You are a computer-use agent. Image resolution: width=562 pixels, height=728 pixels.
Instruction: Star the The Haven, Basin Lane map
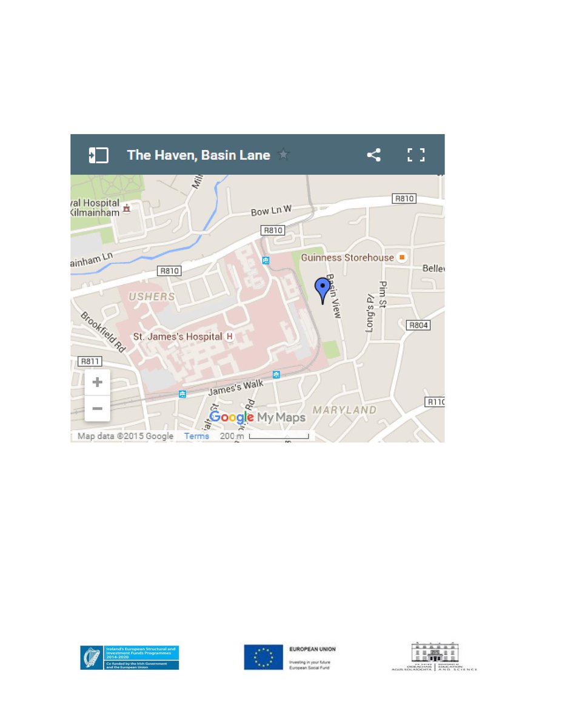[x=283, y=155]
